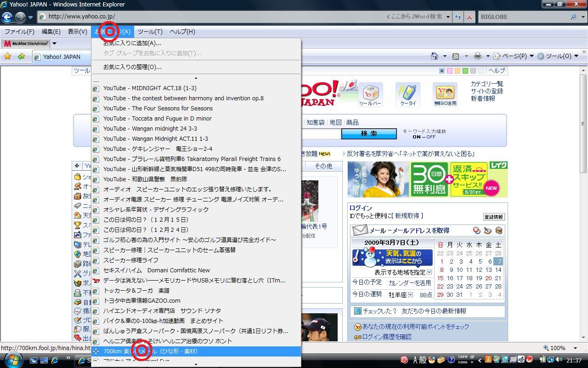The image size is (588, 368).
Task: Open the ツール(O) command bar dropdown
Action: point(558,56)
